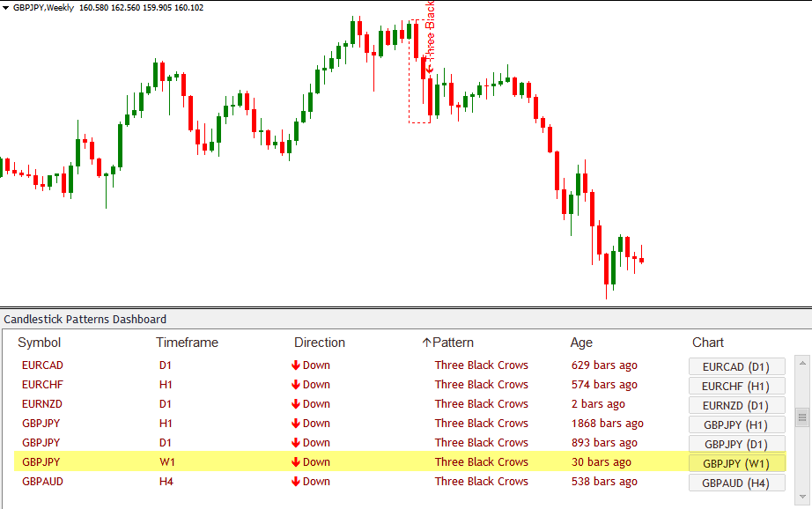
Task: Click the red down arrow in EURCAD row
Action: coord(296,365)
